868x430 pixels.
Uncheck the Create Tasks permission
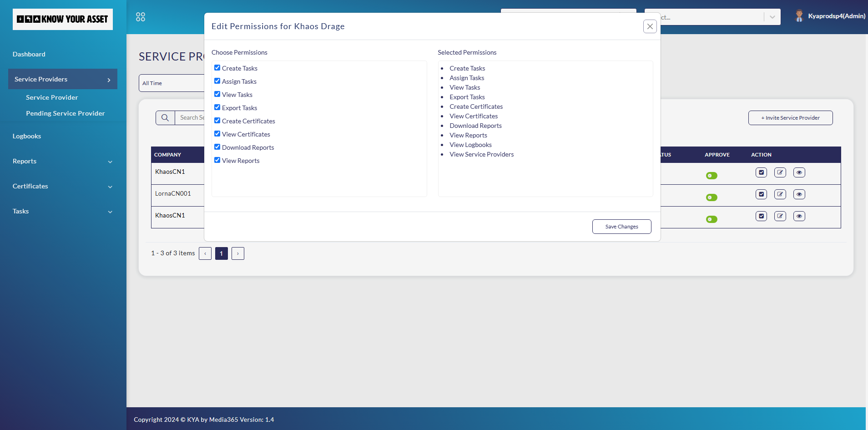tap(217, 68)
